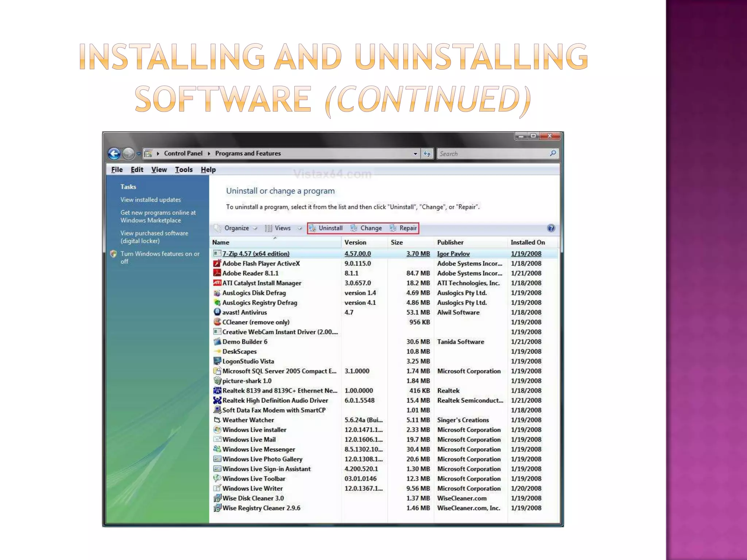The image size is (747, 560).
Task: Click the blue Back navigation arrow
Action: [114, 153]
